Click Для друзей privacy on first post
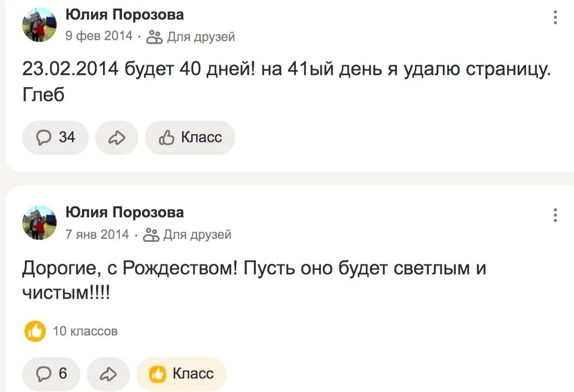The height and width of the screenshot is (392, 574). pos(190,37)
